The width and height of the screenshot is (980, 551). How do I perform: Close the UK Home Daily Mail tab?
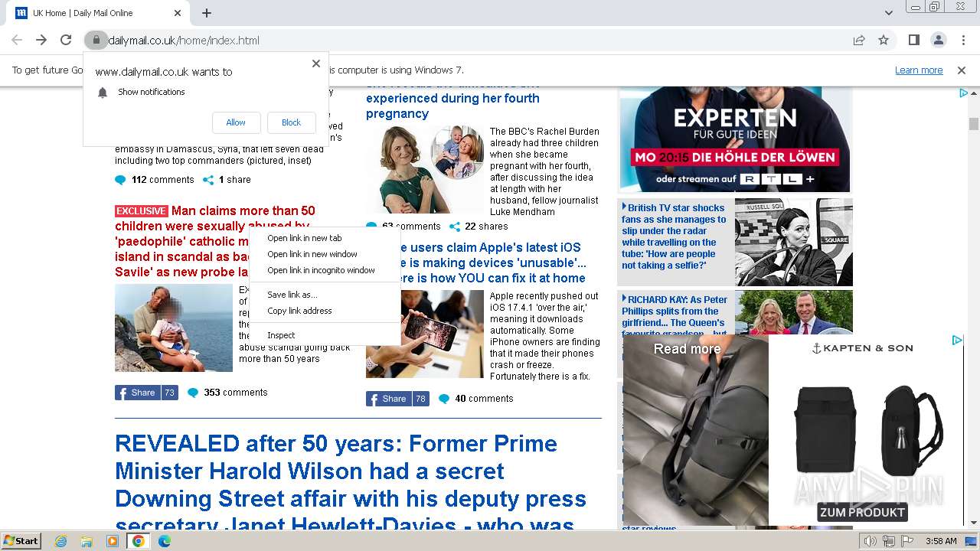(x=178, y=13)
